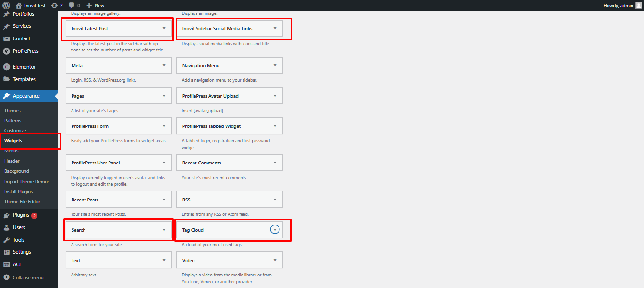Image resolution: width=644 pixels, height=288 pixels.
Task: Open Header under Appearance
Action: 12,161
